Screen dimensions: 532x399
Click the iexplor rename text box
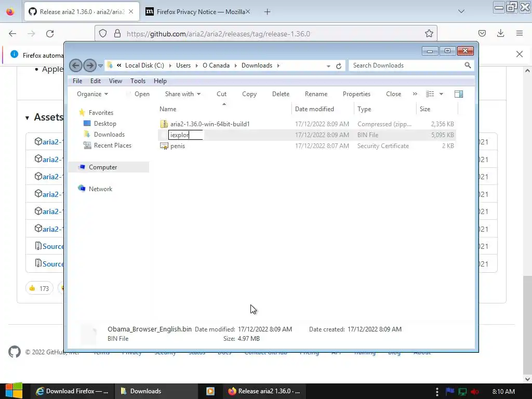(185, 135)
